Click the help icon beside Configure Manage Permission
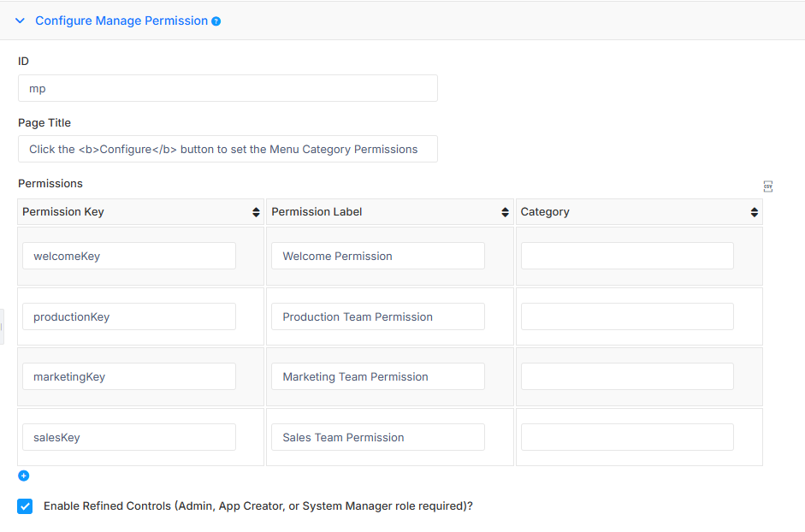The image size is (805, 532). click(x=216, y=21)
